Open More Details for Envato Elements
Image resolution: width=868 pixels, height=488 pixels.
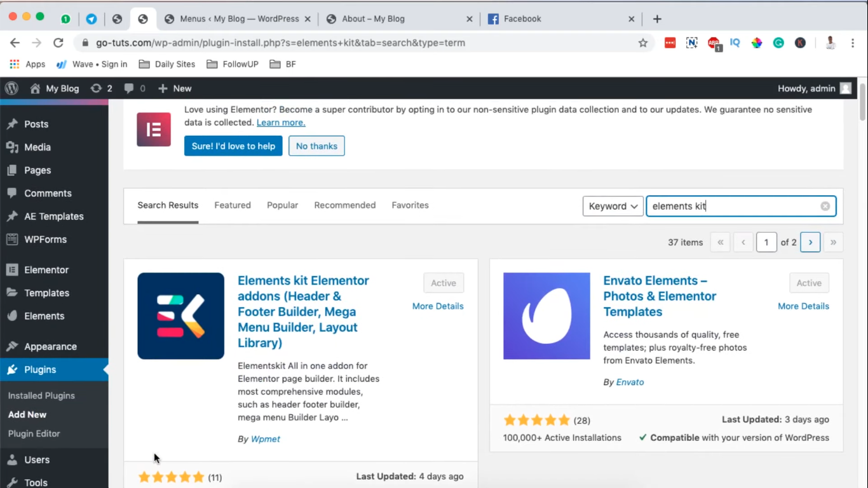[803, 306]
